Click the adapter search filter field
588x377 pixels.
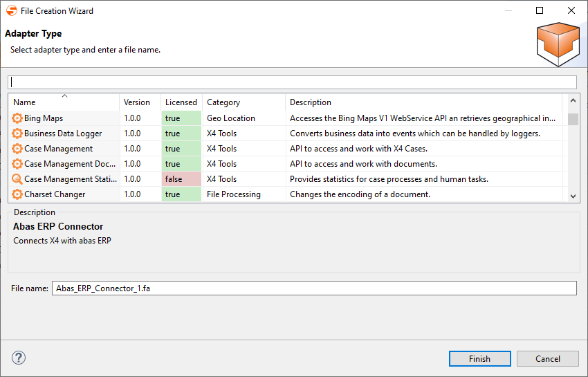(292, 82)
